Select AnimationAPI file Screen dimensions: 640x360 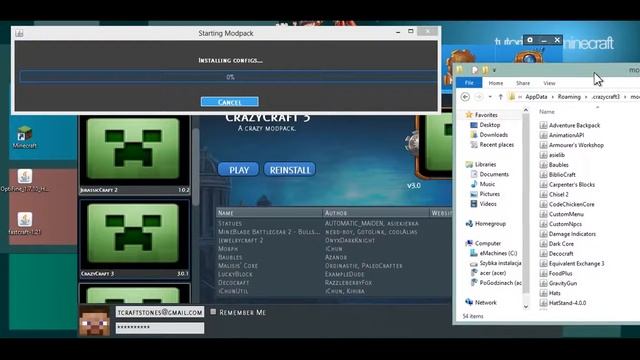(562, 135)
